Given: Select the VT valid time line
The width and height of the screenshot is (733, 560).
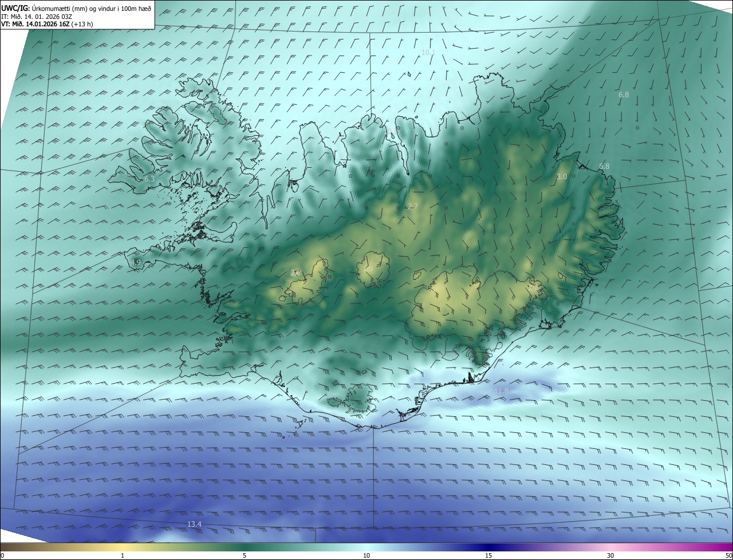Looking at the screenshot, I should point(47,24).
